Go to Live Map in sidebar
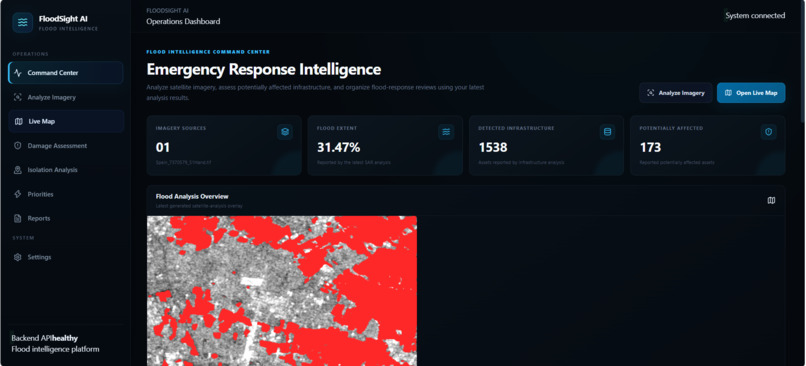Screen dimensions: 806x366 [65, 121]
